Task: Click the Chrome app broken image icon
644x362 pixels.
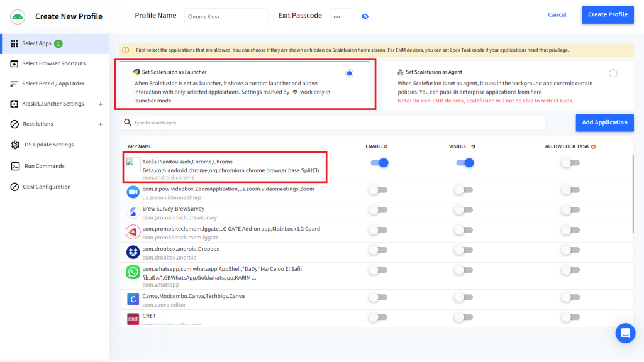Action: point(133,165)
